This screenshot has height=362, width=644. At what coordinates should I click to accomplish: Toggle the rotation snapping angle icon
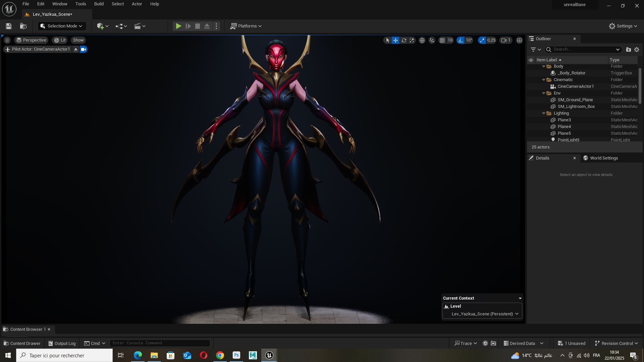point(461,40)
